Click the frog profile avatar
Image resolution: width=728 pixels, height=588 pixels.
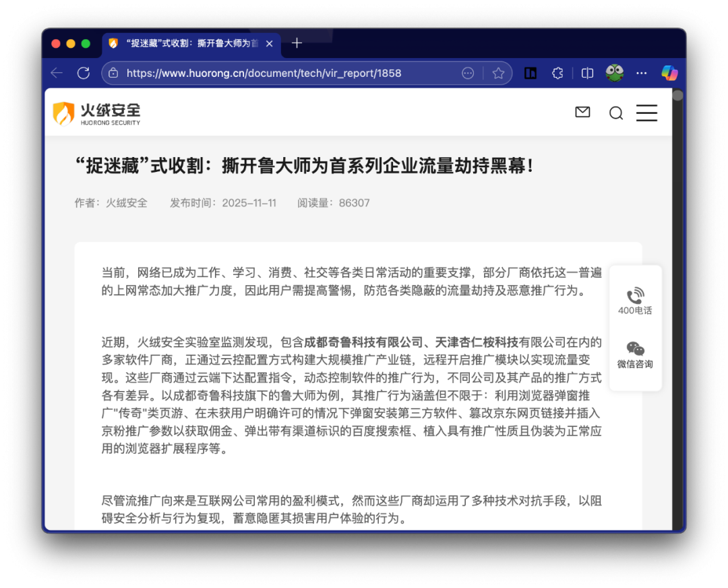tap(614, 73)
